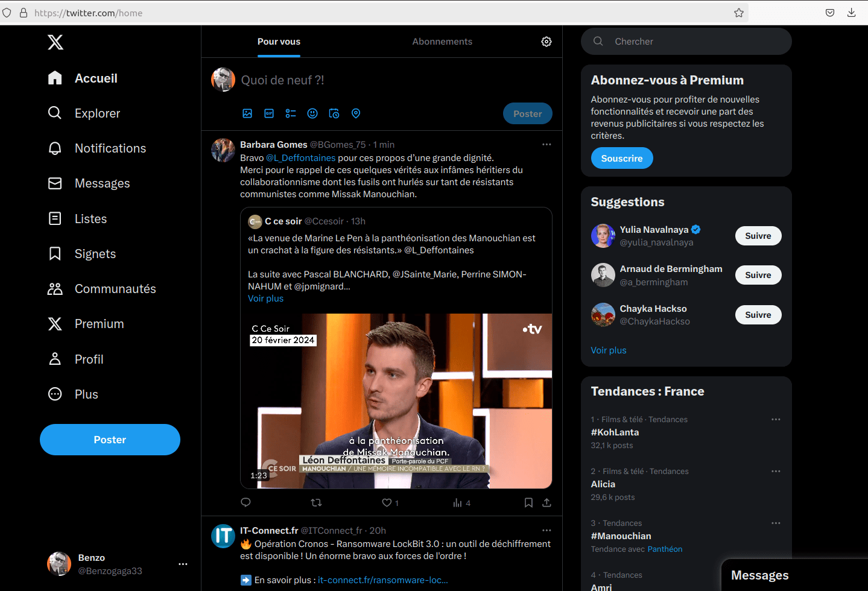Share Barbara Gomes's post via share icon
The width and height of the screenshot is (868, 591).
click(546, 502)
